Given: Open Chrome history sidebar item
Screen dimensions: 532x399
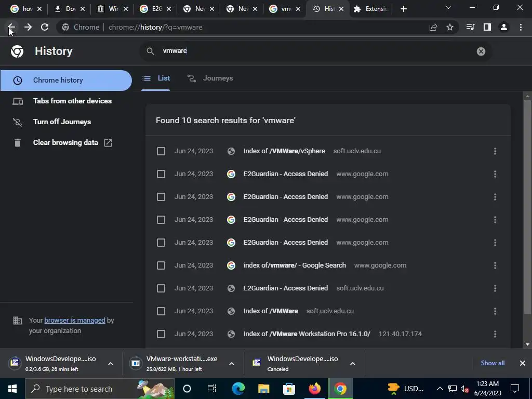Looking at the screenshot, I should 66,81.
